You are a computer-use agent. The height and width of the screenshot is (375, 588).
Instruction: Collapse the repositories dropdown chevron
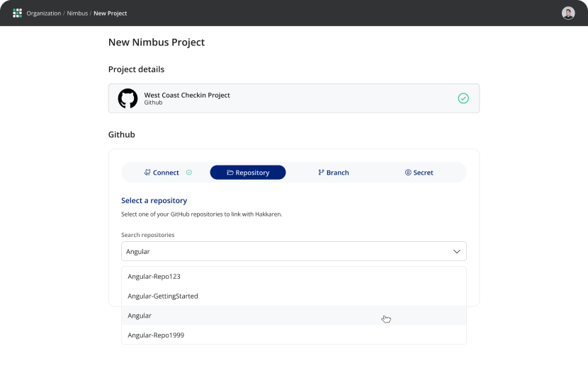457,251
